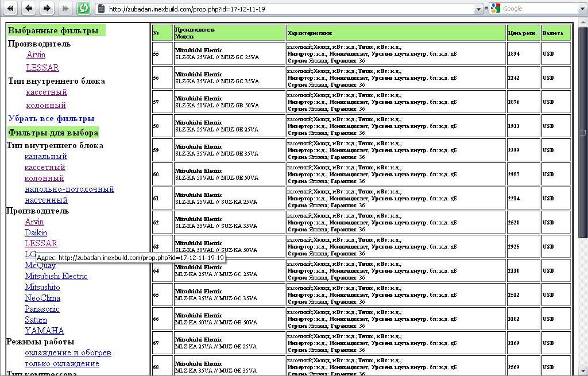Click model MLZ-KA 25VA // MUZ-GC 25VA
Viewport: 588px width, 376px height.
216,274
